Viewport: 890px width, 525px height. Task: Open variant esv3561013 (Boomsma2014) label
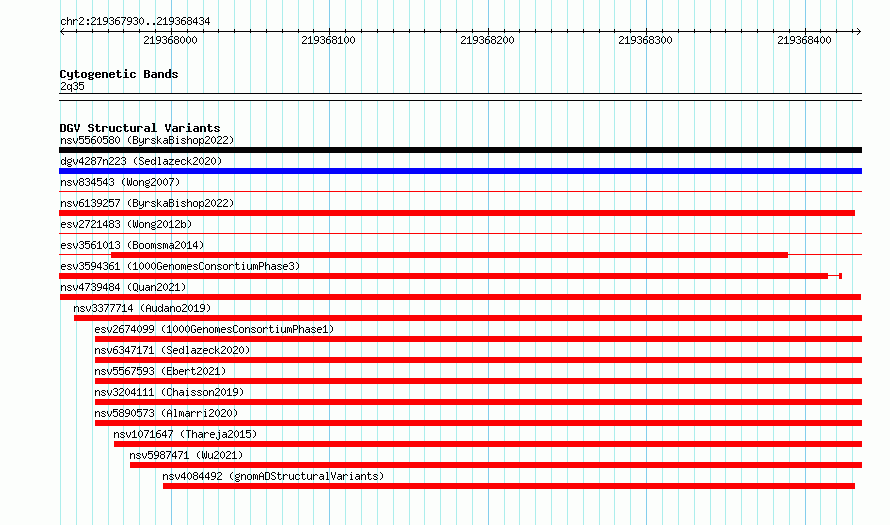point(132,245)
